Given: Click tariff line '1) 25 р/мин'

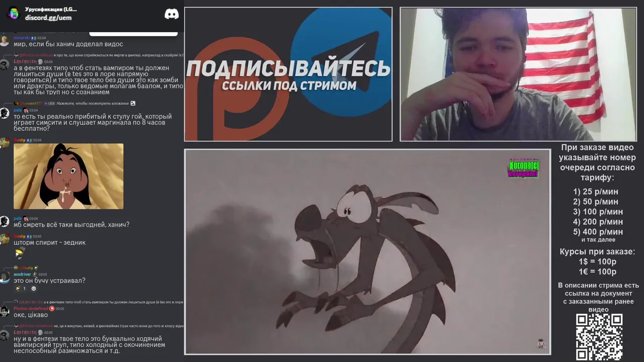Looking at the screenshot, I should coord(596,192).
